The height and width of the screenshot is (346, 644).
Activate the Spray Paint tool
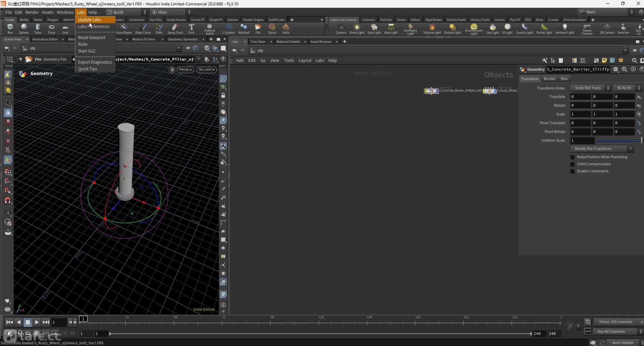pos(175,29)
